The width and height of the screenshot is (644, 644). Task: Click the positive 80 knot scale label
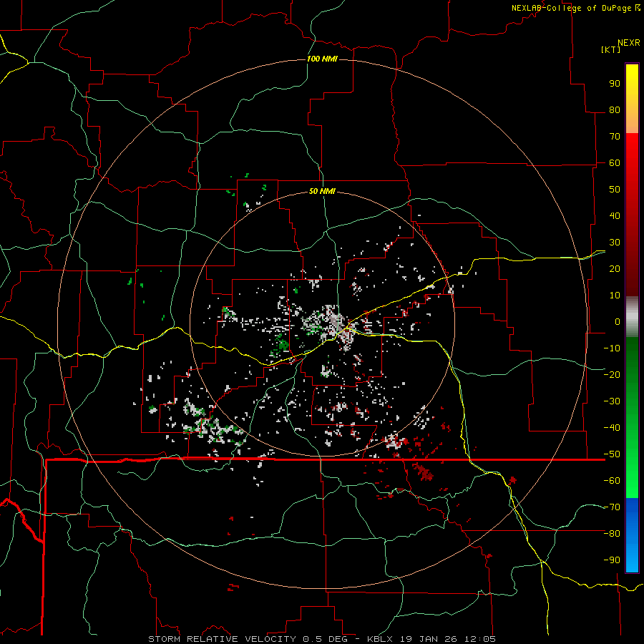coord(615,109)
